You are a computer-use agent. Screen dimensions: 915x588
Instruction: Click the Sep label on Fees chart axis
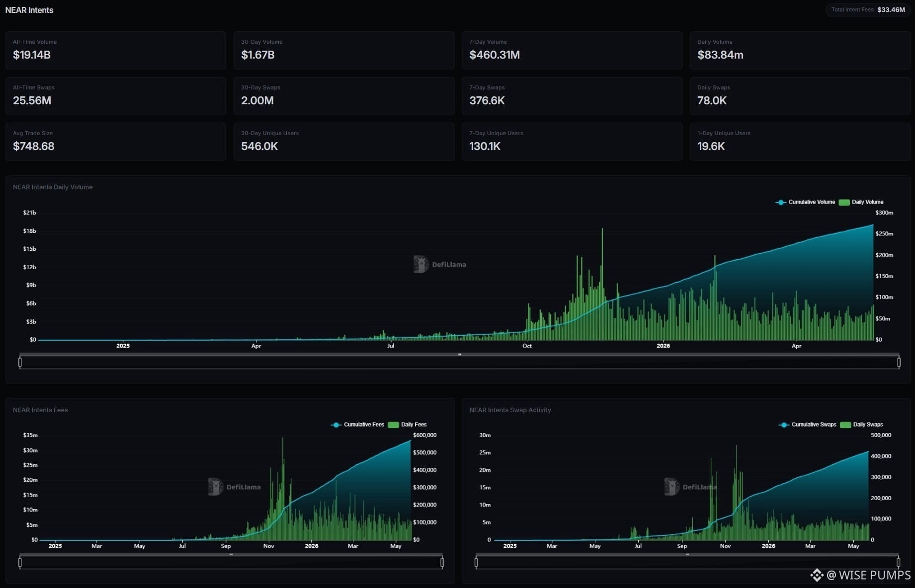coord(226,546)
